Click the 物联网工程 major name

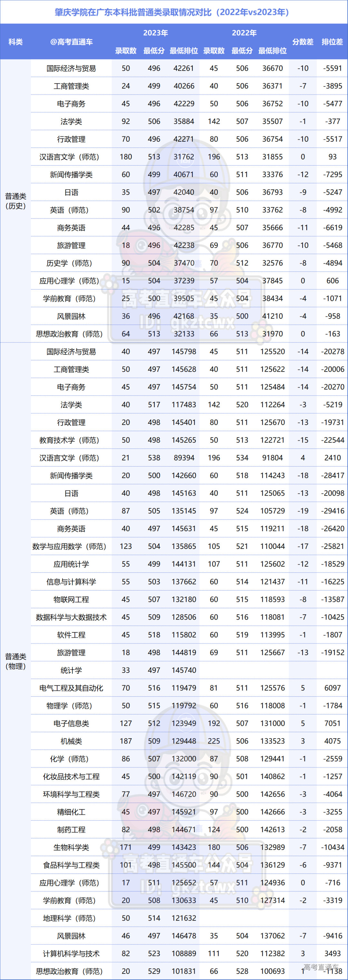(x=71, y=600)
